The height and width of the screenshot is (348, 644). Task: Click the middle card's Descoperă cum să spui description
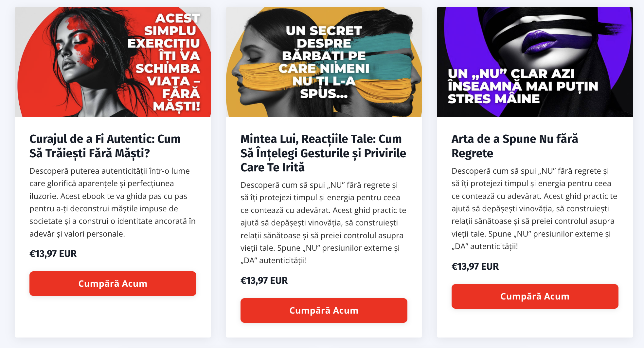tap(323, 222)
